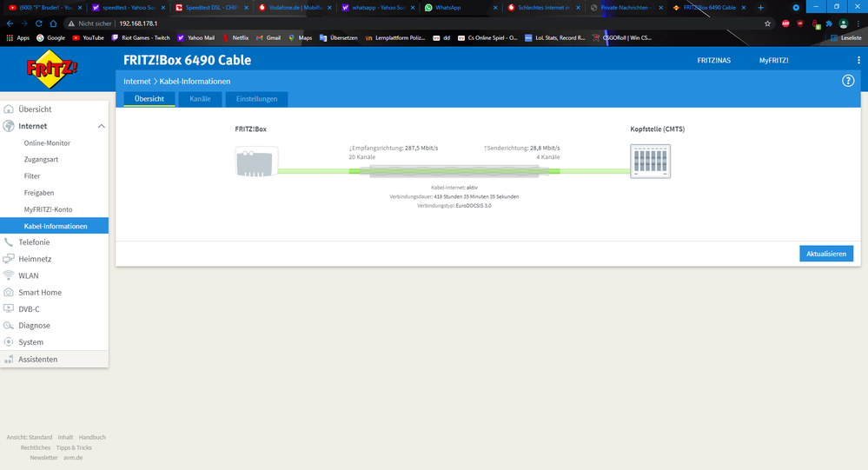Open the YouTube bookmark
Viewport: 868px width, 470px height.
(x=88, y=37)
